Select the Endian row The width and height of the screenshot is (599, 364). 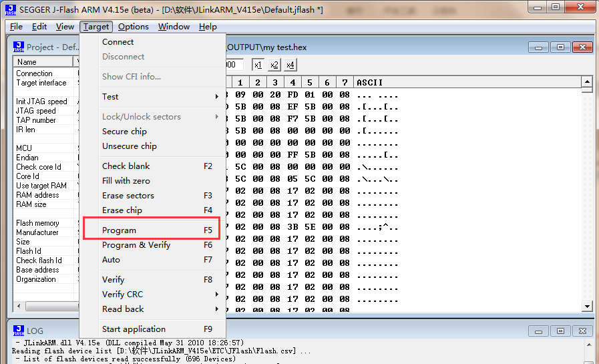(x=46, y=158)
